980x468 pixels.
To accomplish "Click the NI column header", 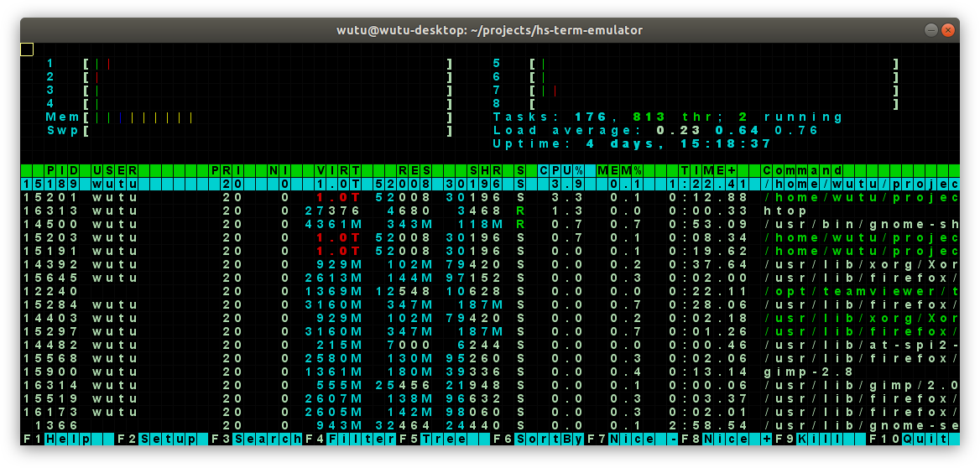I will click(280, 170).
